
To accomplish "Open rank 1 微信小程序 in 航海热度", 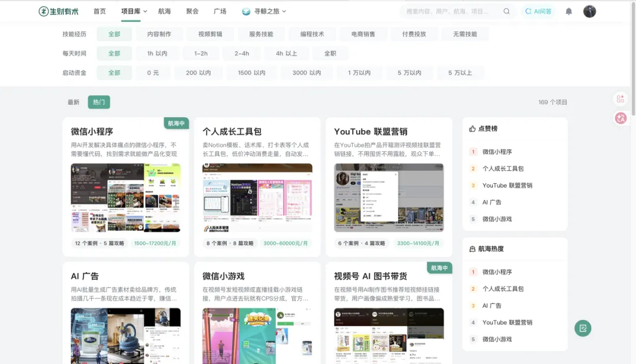I will coord(497,272).
